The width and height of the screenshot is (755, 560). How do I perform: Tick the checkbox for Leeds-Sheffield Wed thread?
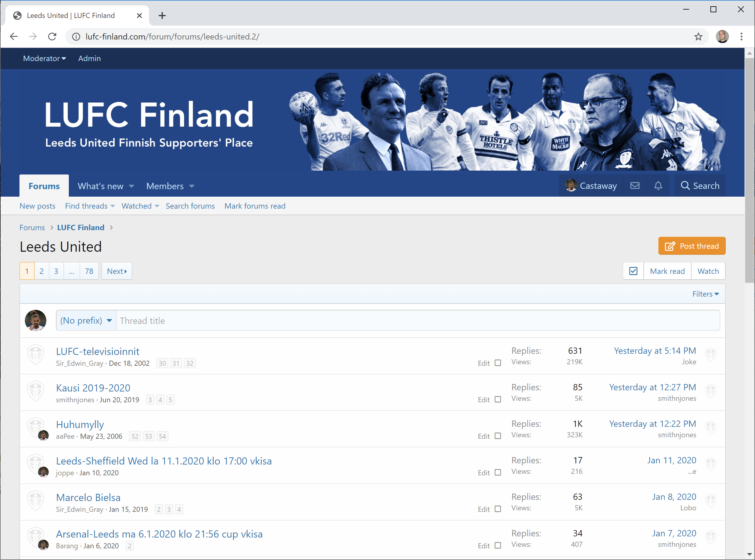[x=497, y=472]
